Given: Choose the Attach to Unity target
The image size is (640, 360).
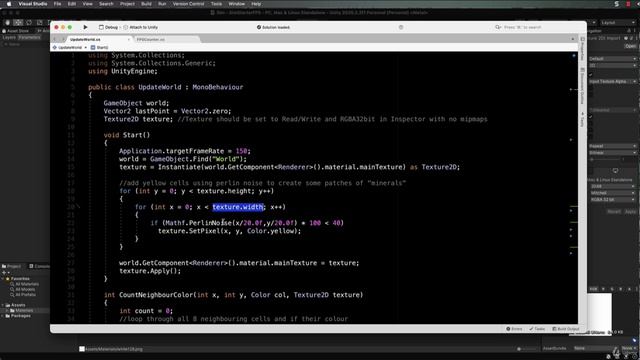Looking at the screenshot, I should click(140, 27).
